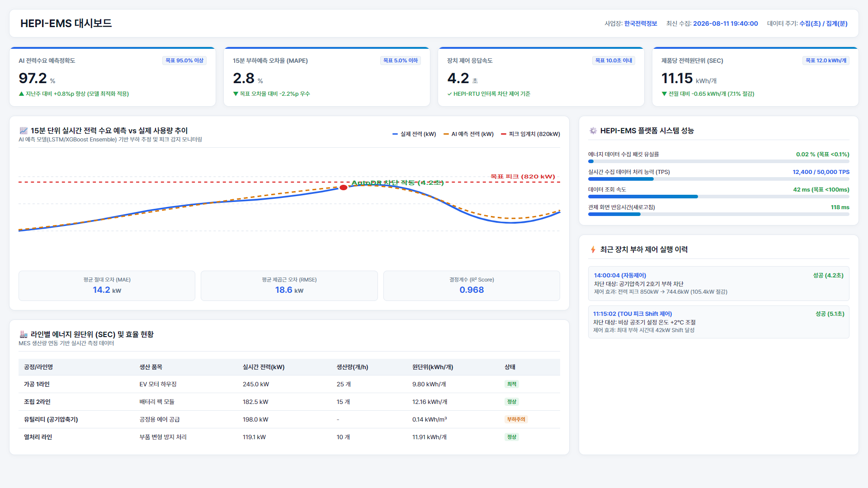868x488 pixels.
Task: Click the 12.16 kWh/개 unit value
Action: click(x=430, y=402)
